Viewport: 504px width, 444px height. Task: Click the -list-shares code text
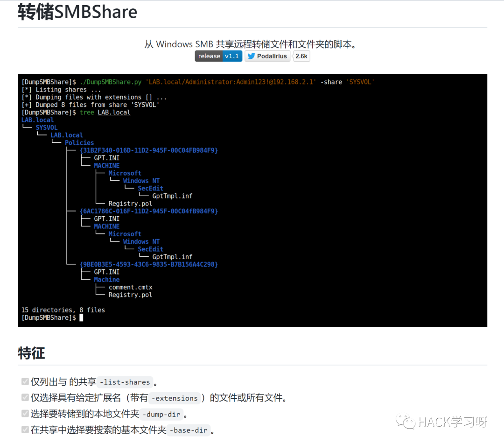click(125, 382)
